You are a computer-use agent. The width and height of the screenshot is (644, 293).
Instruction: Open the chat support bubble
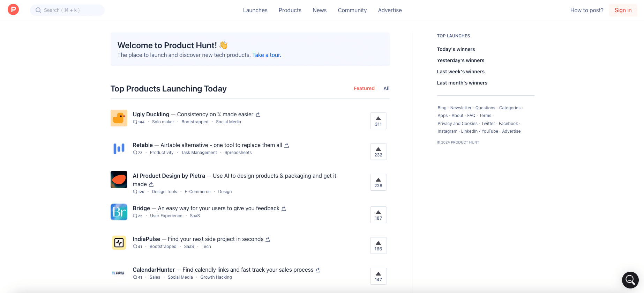[630, 280]
